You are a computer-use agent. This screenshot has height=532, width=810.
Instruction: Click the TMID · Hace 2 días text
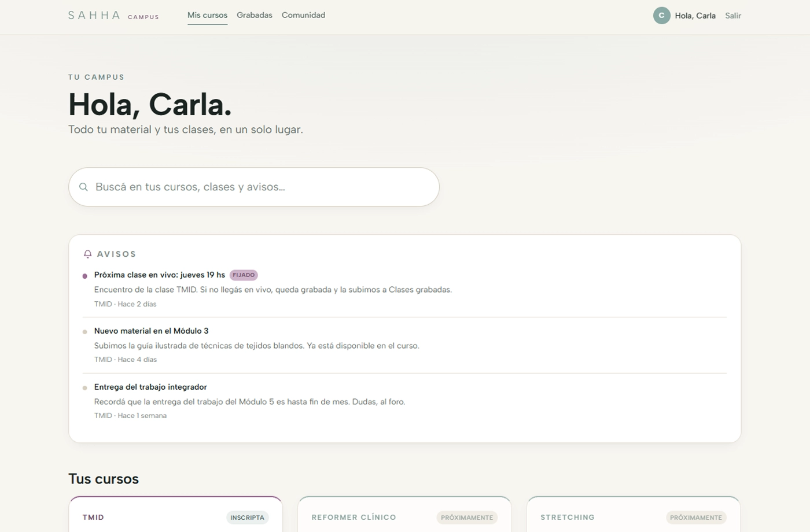point(125,304)
